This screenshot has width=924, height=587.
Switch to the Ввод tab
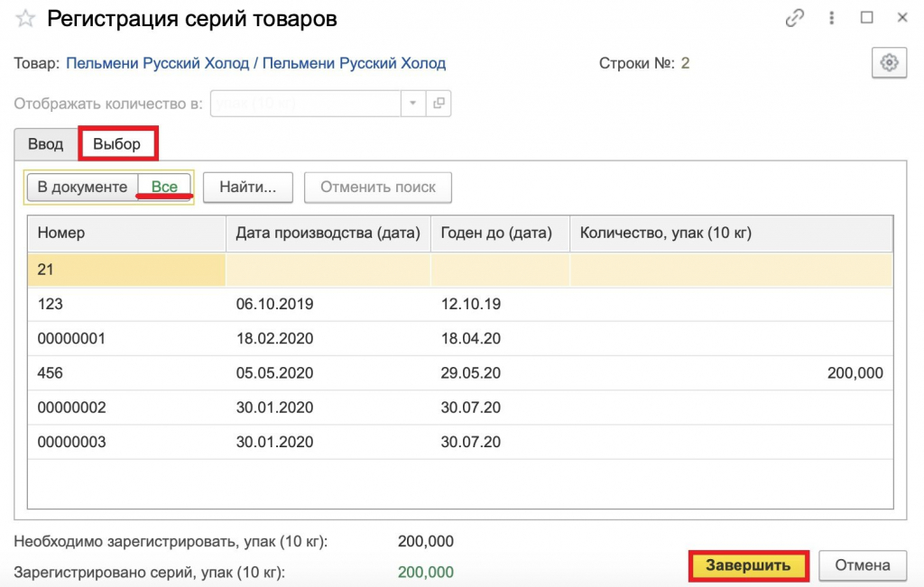point(45,144)
